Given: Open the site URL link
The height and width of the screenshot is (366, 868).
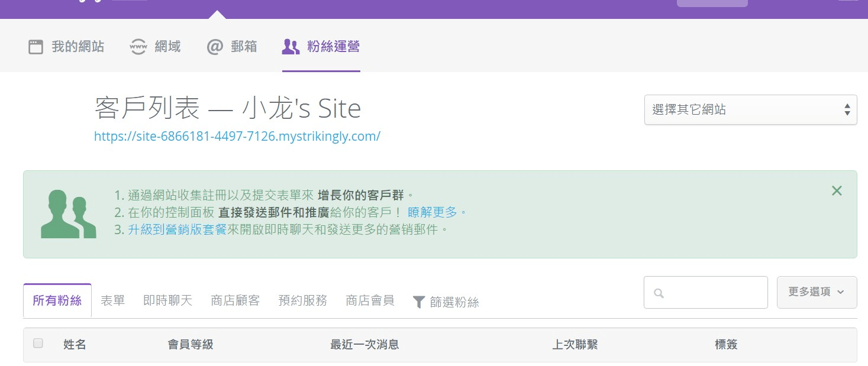Looking at the screenshot, I should [237, 137].
